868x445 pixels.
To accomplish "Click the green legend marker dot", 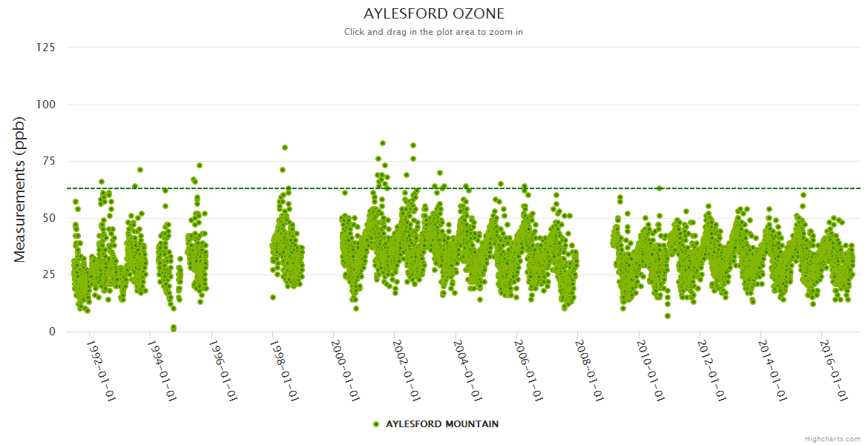I will (376, 424).
